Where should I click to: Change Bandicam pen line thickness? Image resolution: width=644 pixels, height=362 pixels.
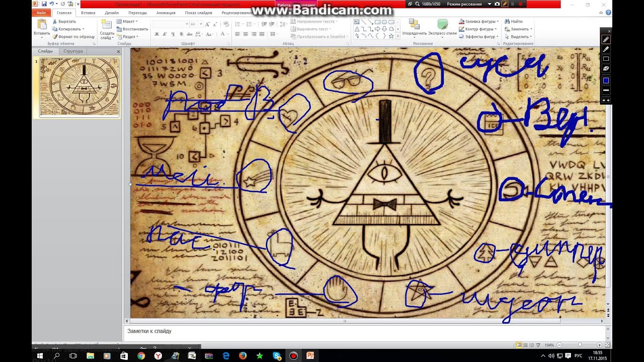pos(606,90)
